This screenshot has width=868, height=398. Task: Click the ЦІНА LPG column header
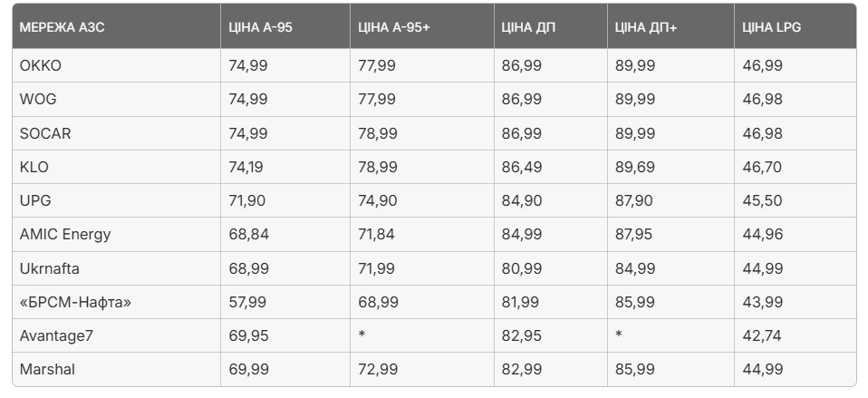pyautogui.click(x=771, y=27)
